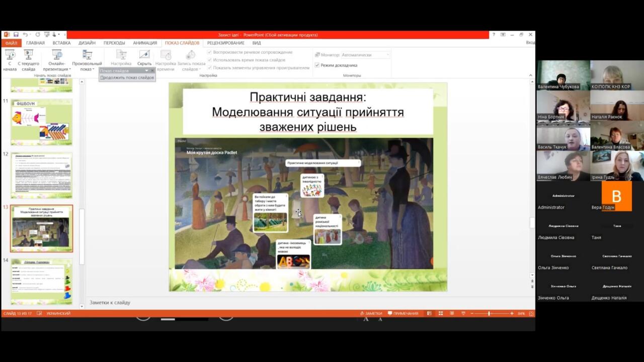Viewport: 644px width, 362px height.
Task: Open the Монитор Автоматически combo box
Action: point(366,55)
